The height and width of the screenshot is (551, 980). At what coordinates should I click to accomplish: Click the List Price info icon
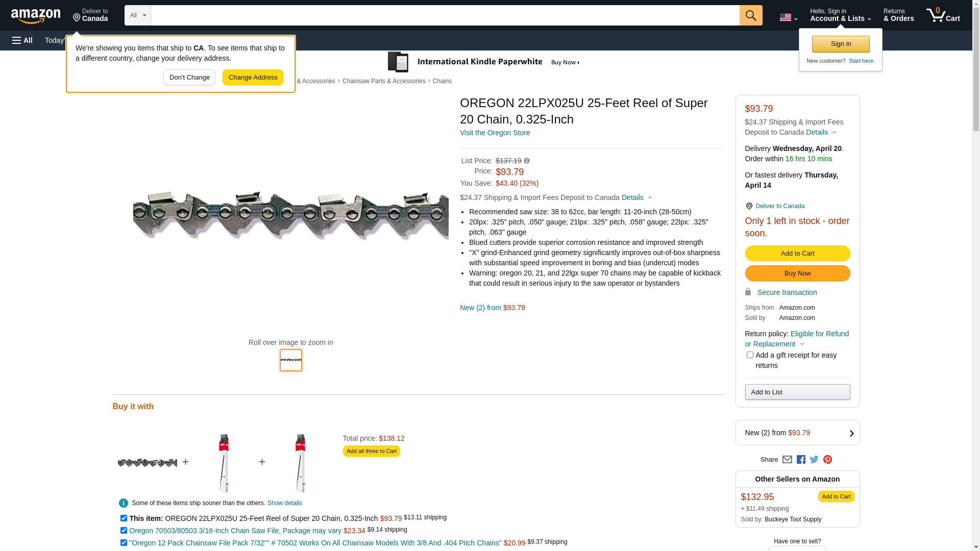(x=527, y=161)
